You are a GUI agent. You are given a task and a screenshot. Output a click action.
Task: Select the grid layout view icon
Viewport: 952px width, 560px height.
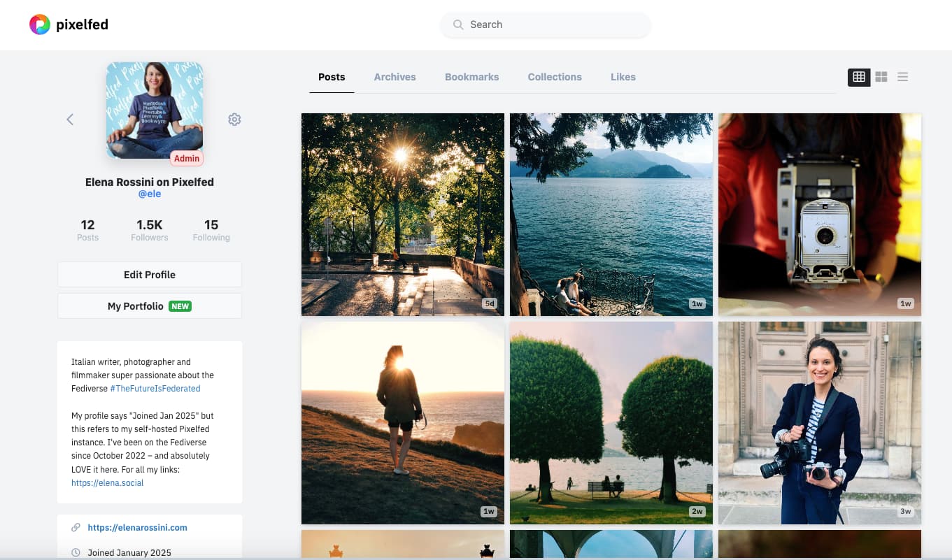[x=859, y=77]
